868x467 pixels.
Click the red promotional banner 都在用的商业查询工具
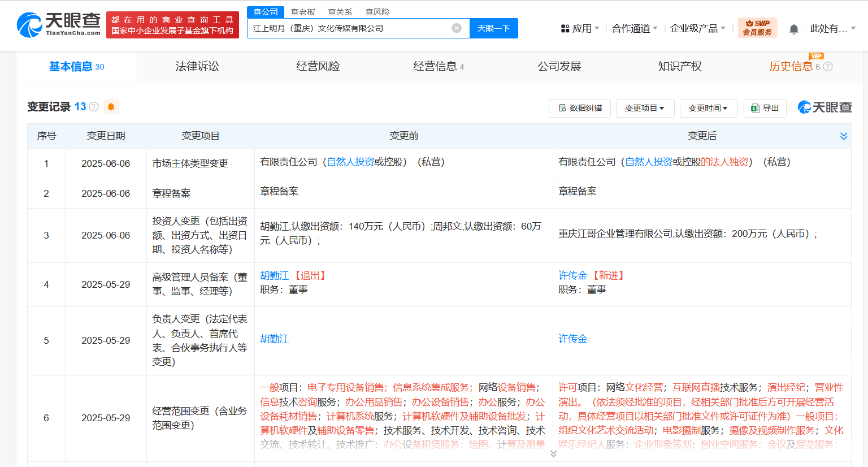tap(172, 25)
